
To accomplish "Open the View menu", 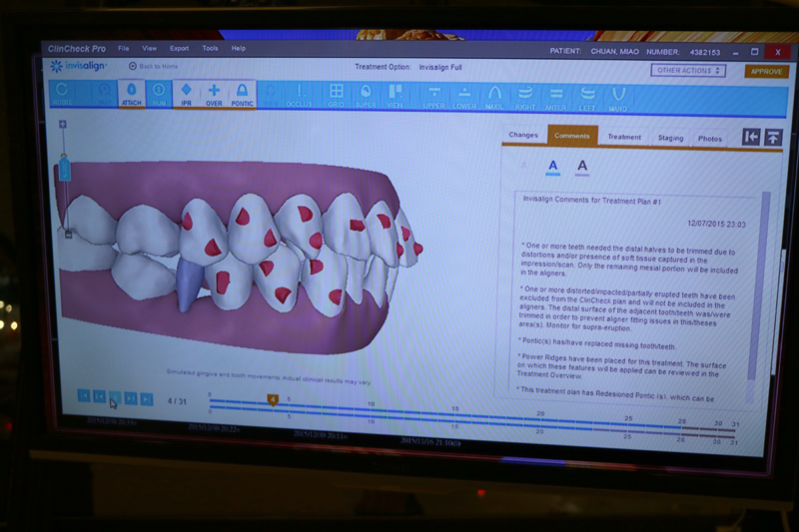I will [149, 48].
